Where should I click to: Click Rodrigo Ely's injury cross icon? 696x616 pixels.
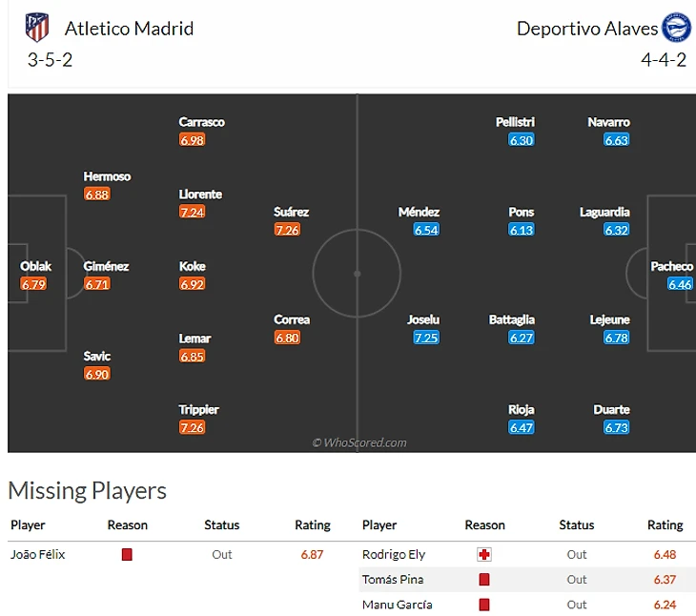(483, 554)
